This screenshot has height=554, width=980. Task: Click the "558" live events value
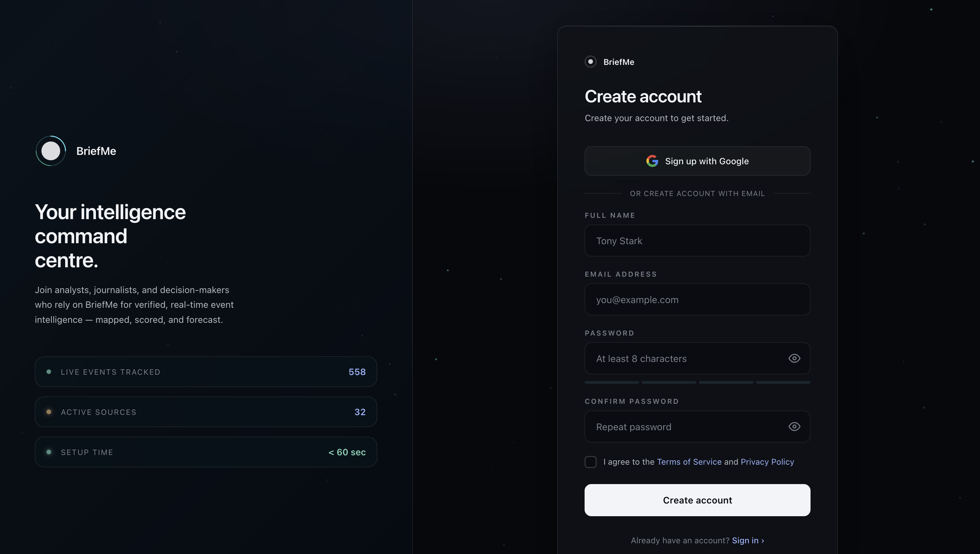[x=357, y=372]
